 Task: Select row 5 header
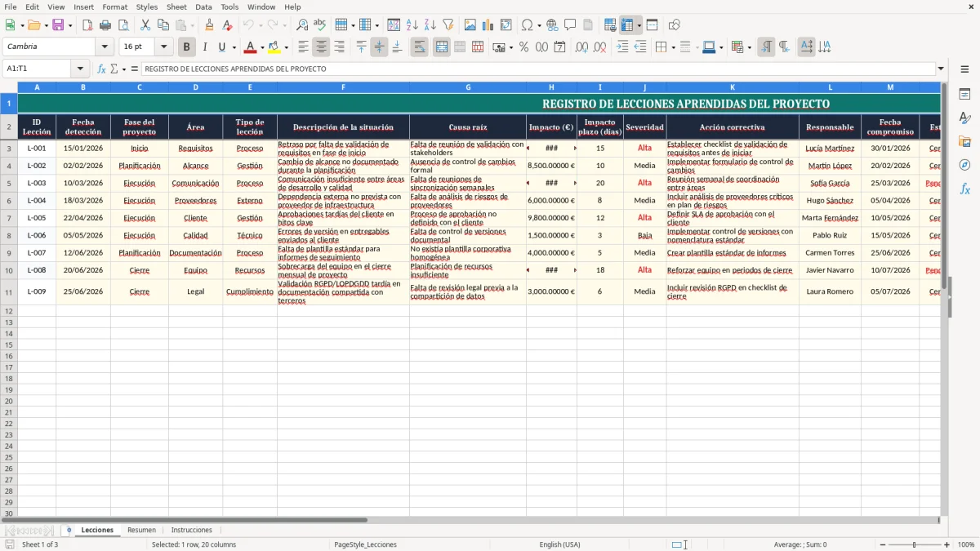(9, 183)
